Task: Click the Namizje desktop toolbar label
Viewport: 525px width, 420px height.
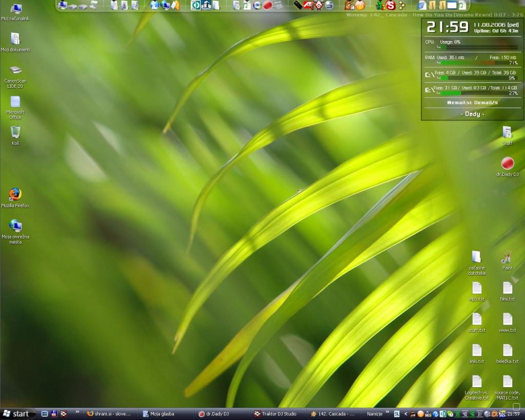Action: tap(374, 414)
